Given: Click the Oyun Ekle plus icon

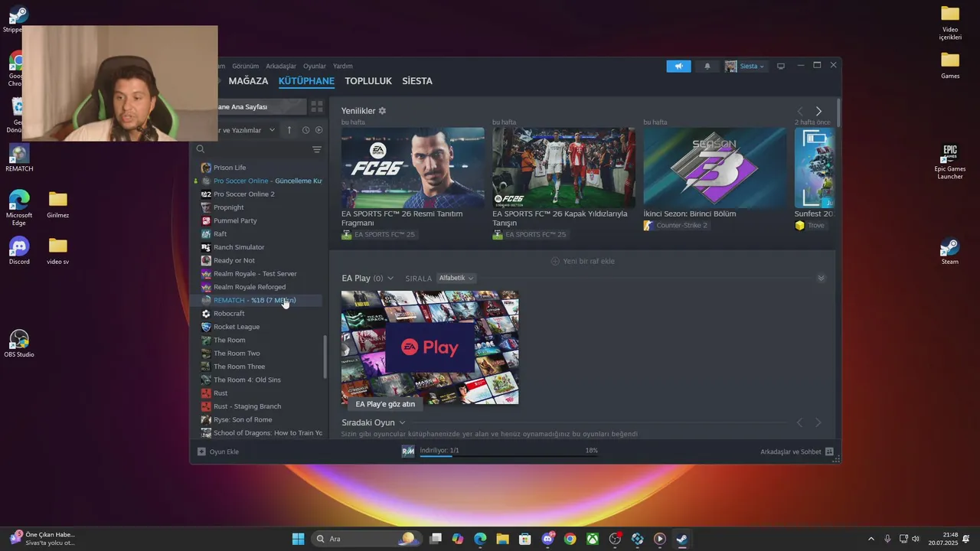Looking at the screenshot, I should pyautogui.click(x=201, y=452).
